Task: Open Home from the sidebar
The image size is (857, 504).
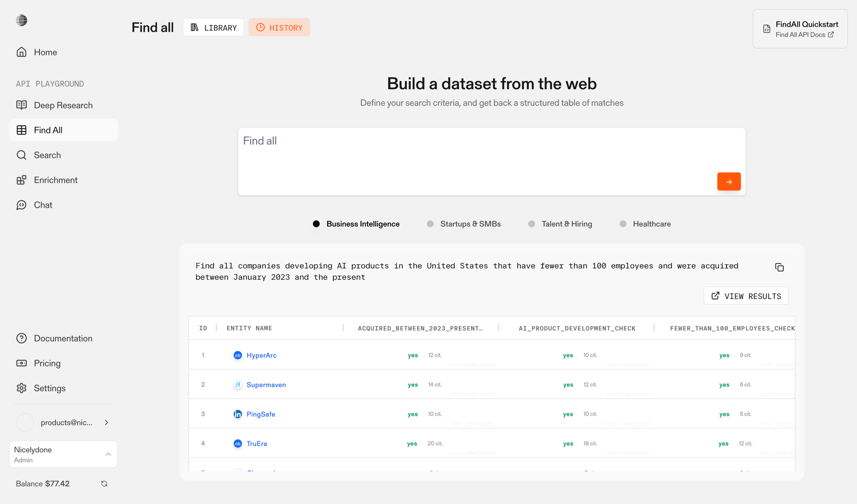Action: pyautogui.click(x=63, y=52)
